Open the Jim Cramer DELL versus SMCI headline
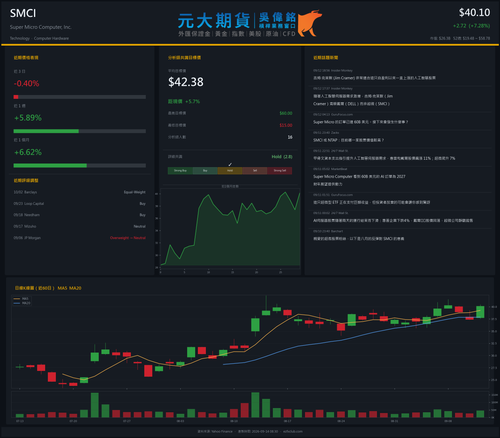The width and height of the screenshot is (500, 438). coord(353,100)
